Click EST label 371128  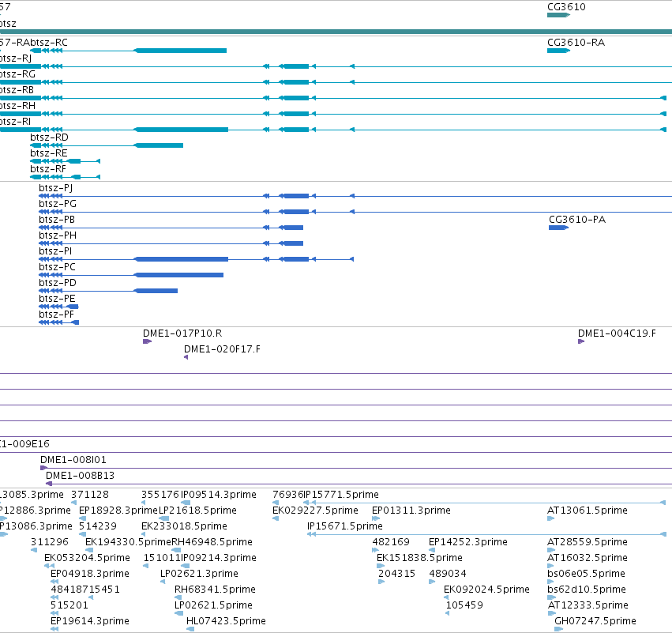[90, 495]
